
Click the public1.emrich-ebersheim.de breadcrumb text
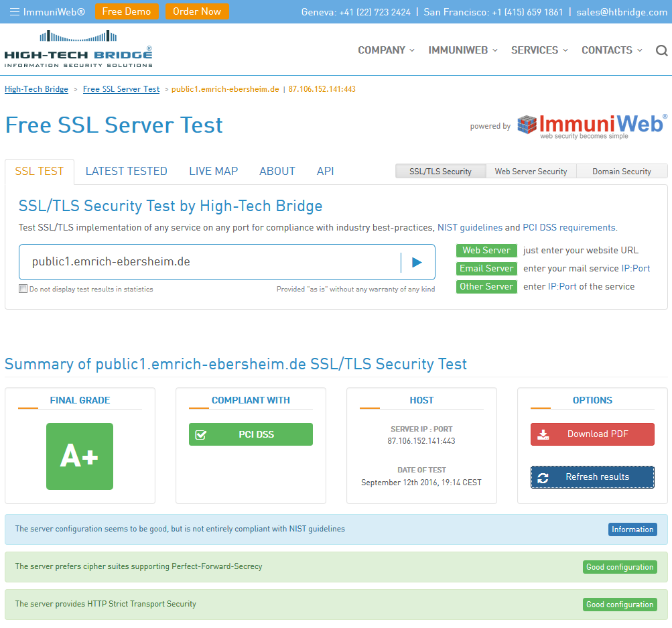[225, 89]
